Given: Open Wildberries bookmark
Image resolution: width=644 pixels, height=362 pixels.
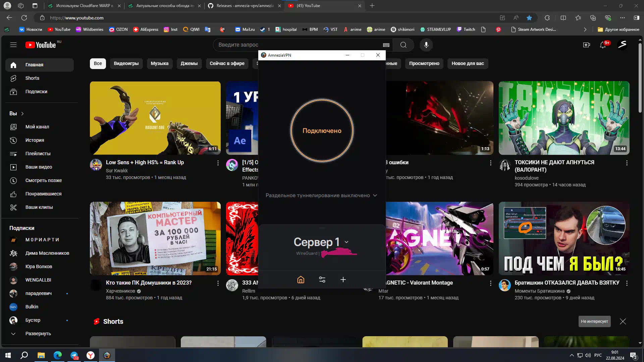Looking at the screenshot, I should click(89, 29).
